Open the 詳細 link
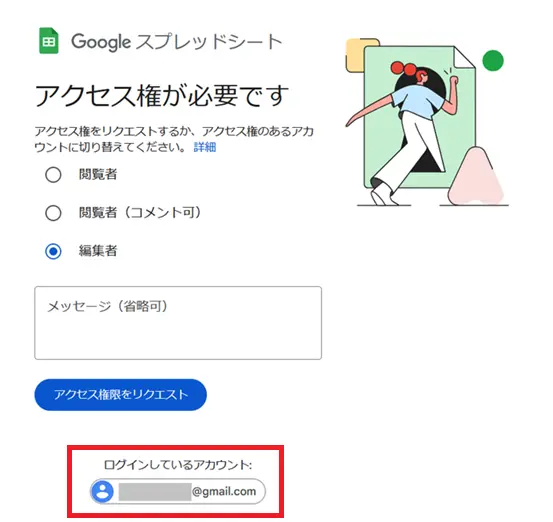 (x=205, y=147)
